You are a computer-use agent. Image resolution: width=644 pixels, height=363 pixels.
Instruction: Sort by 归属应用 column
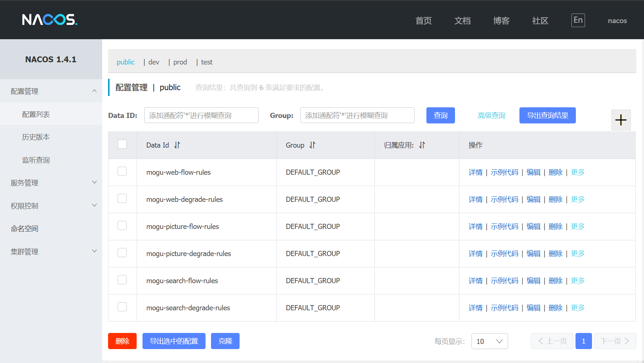coord(422,145)
